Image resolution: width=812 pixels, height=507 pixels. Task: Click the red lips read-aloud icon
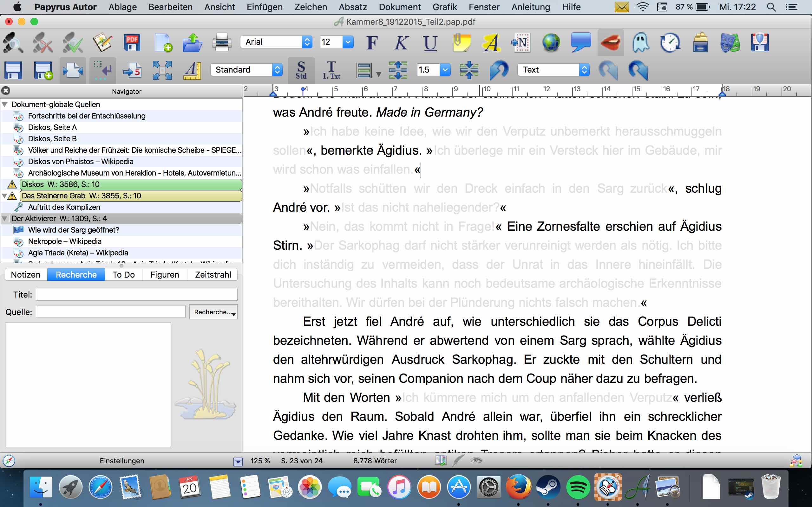coord(610,42)
